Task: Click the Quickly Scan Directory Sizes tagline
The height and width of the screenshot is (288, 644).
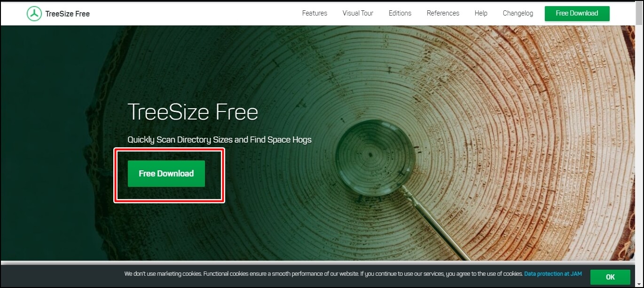Action: pyautogui.click(x=220, y=140)
